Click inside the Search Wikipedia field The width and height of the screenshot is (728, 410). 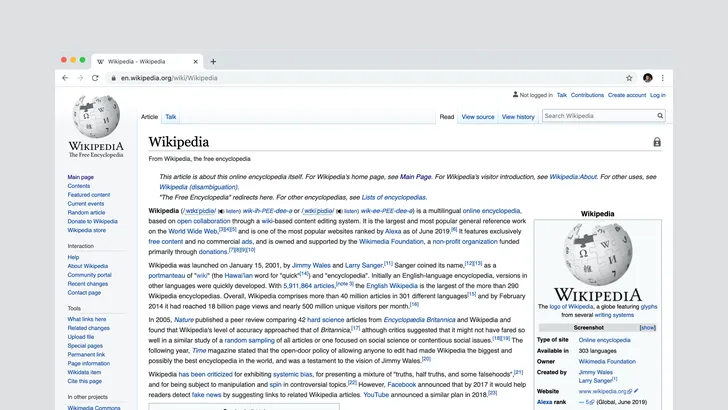[x=595, y=116]
